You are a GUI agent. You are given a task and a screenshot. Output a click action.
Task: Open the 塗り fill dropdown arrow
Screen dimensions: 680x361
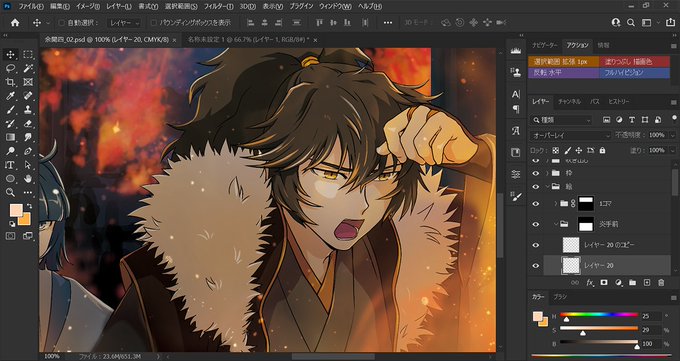coord(673,150)
